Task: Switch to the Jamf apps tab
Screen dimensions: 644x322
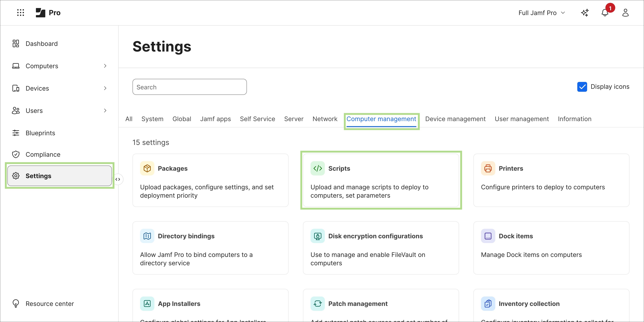Action: point(215,119)
